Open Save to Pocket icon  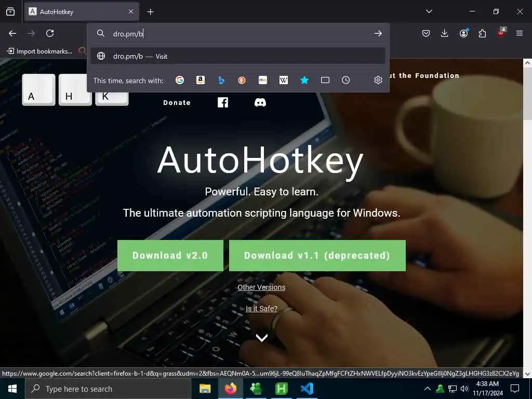click(x=426, y=33)
